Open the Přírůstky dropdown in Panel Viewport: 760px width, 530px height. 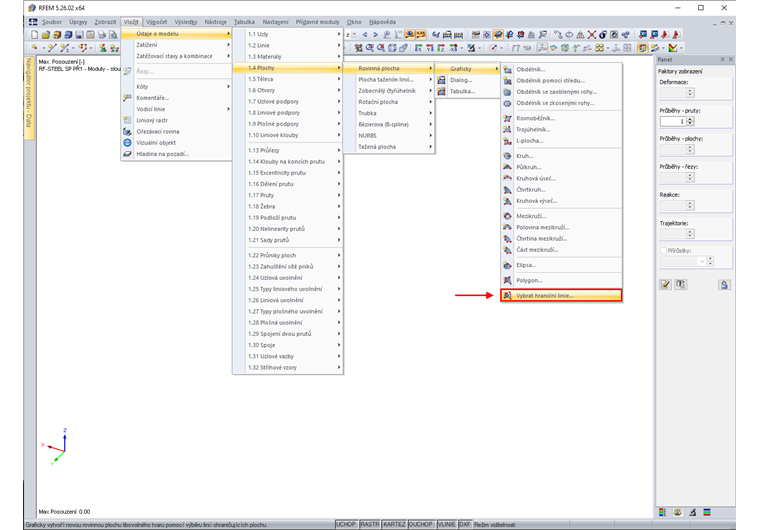pyautogui.click(x=701, y=261)
